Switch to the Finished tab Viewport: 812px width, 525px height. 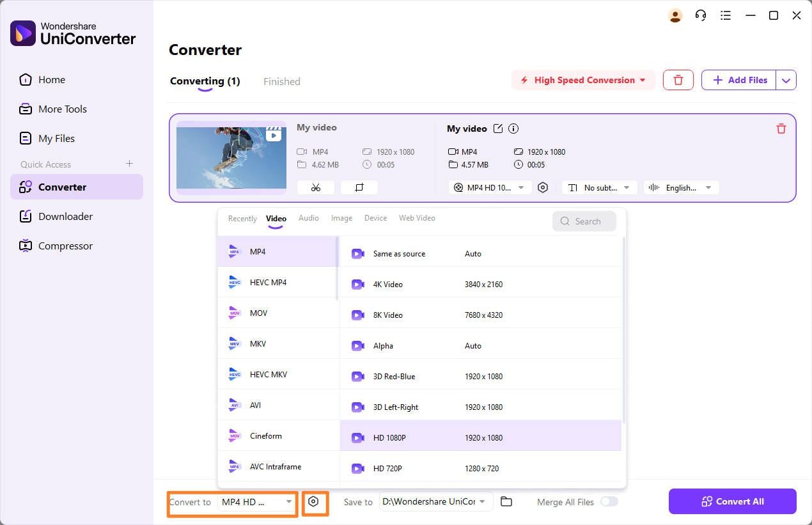pyautogui.click(x=282, y=81)
